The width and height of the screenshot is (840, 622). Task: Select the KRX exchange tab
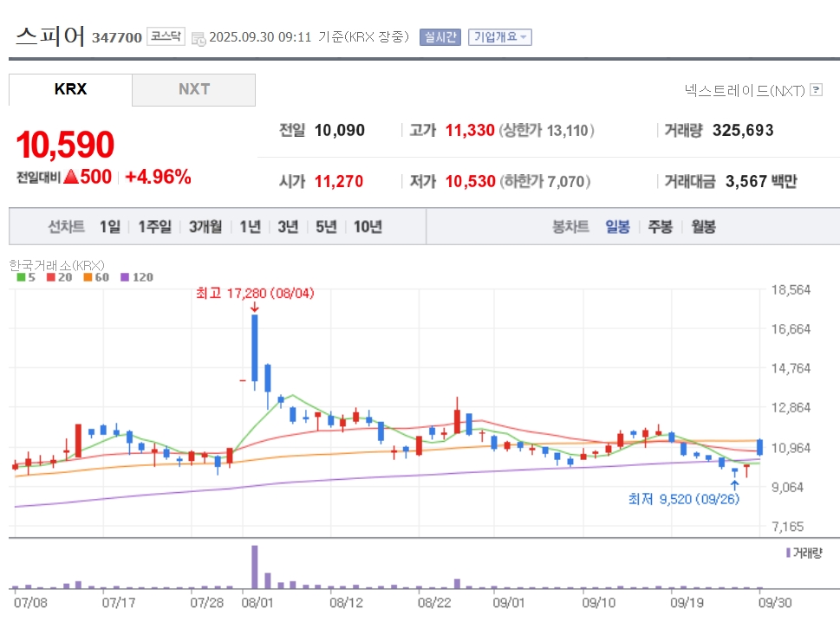(x=70, y=89)
